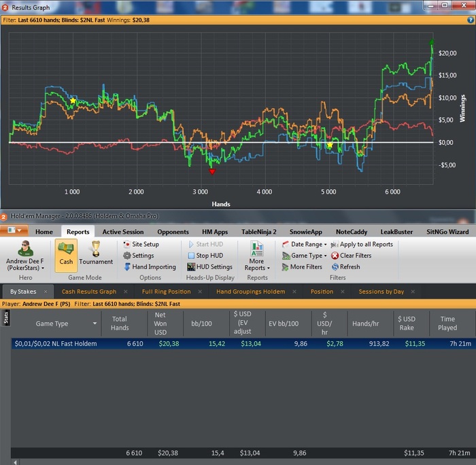Switch to the Home ribbon tab

[44, 232]
